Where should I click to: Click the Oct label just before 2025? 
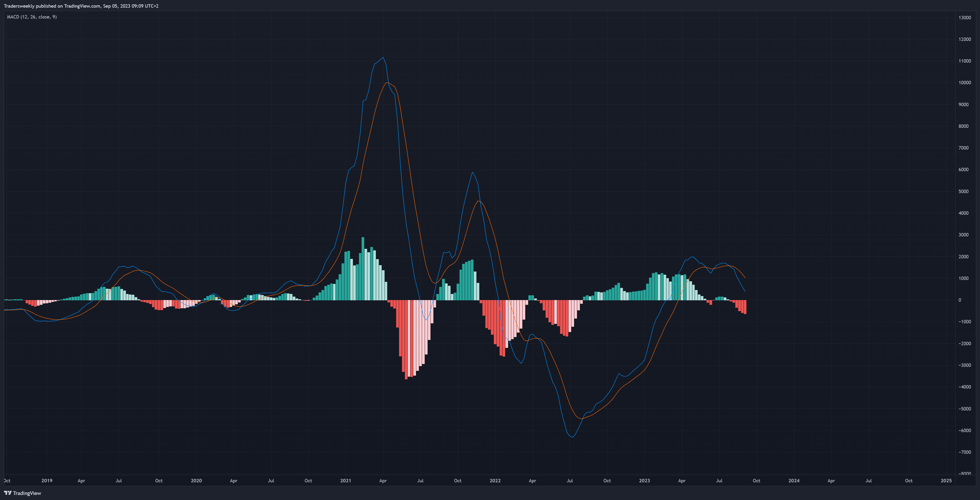coord(908,480)
